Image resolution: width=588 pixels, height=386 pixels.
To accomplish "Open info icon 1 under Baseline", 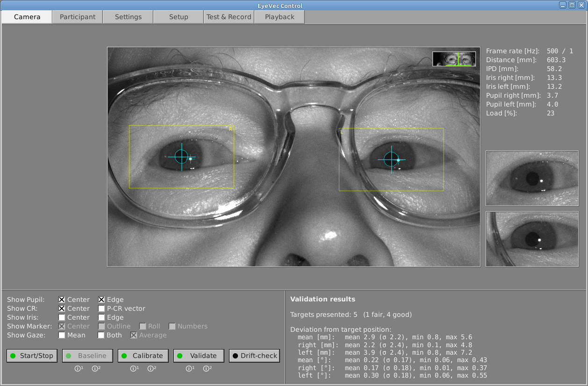I will (x=79, y=369).
